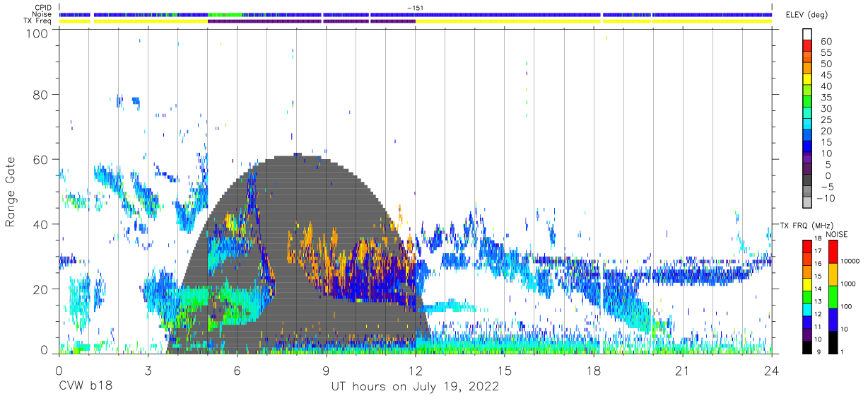Click 'UT hours on July 19, 2022' title

point(416,387)
